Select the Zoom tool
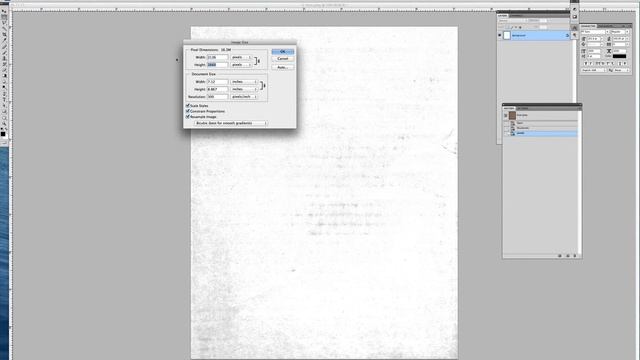This screenshot has height=360, width=640. click(x=4, y=123)
